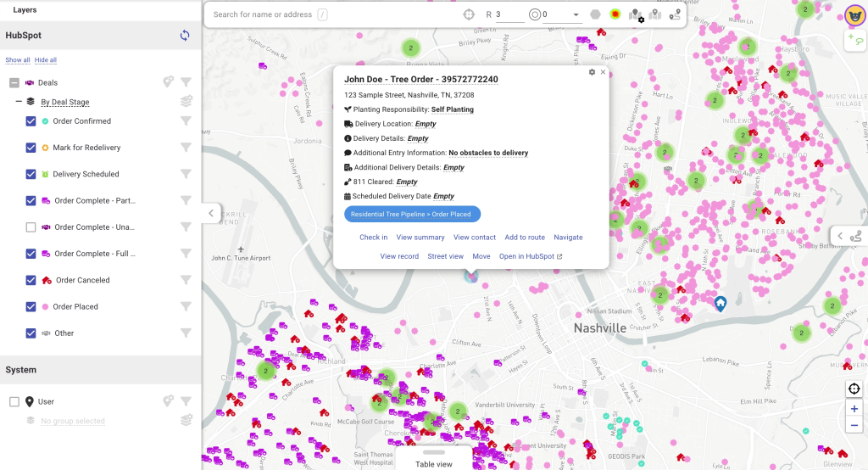Click filter icon for Order Canceled

(x=186, y=280)
